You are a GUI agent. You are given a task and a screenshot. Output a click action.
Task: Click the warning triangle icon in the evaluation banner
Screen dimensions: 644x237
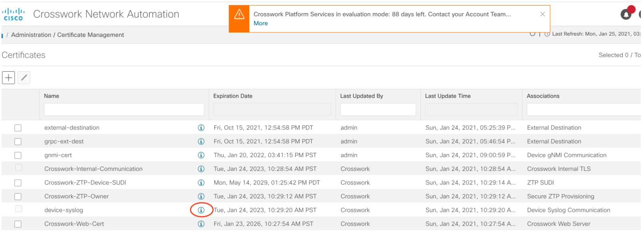(239, 15)
